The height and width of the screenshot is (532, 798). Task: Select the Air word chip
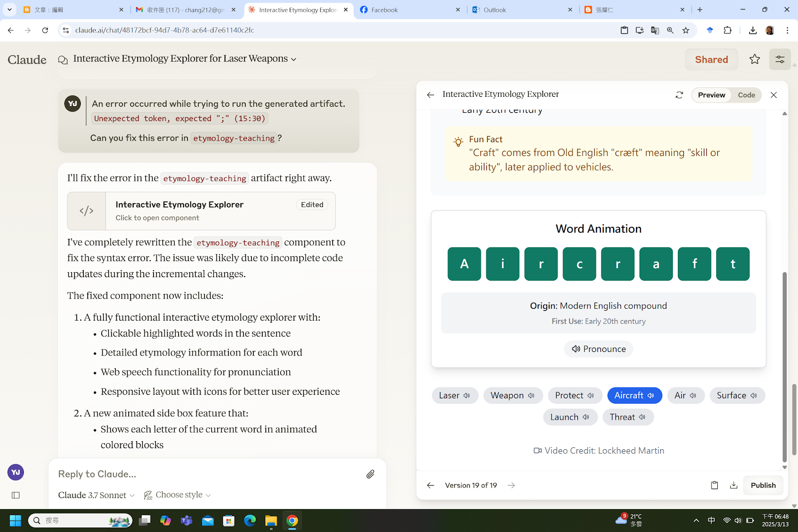[686, 395]
